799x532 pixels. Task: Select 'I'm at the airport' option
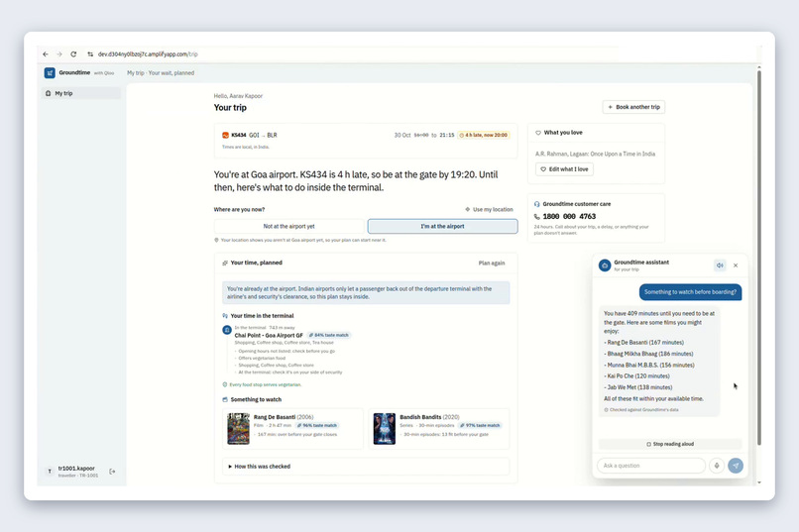442,226
